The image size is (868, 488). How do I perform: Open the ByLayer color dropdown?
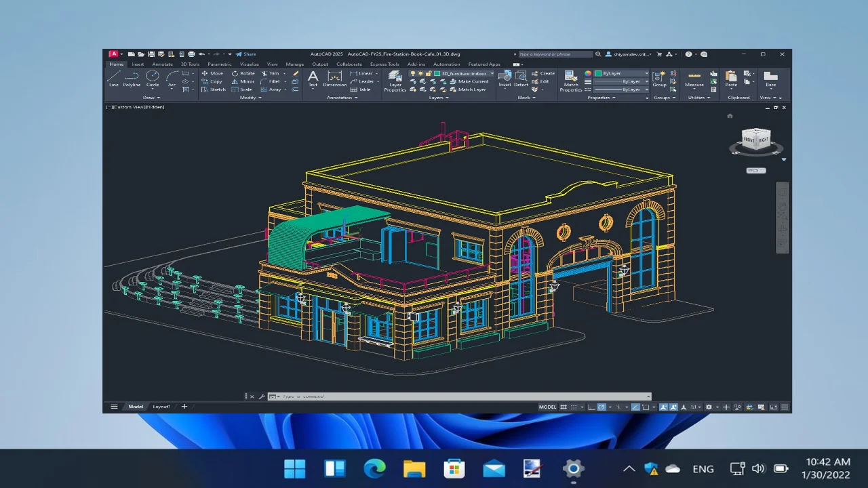pos(621,73)
